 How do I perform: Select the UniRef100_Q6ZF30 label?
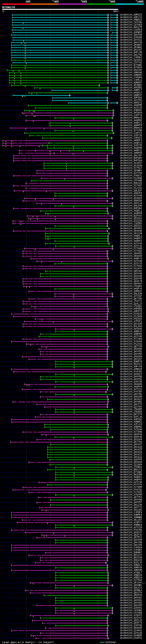coord(131,535)
